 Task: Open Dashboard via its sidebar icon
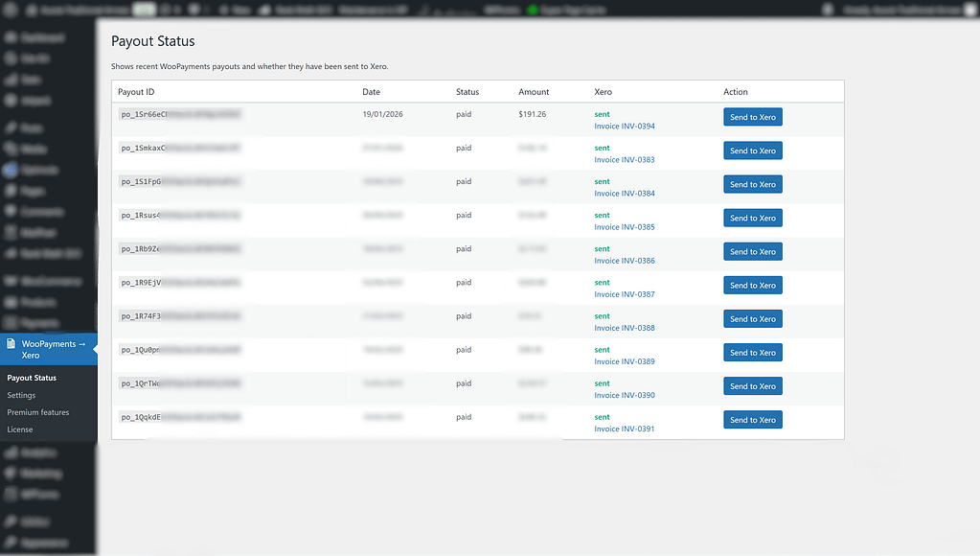click(x=11, y=37)
